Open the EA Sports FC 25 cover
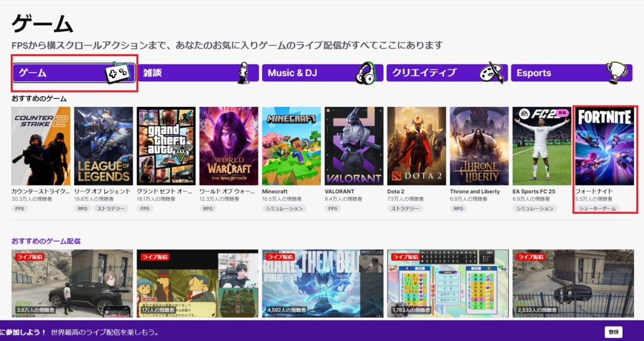644x341 pixels. [541, 146]
